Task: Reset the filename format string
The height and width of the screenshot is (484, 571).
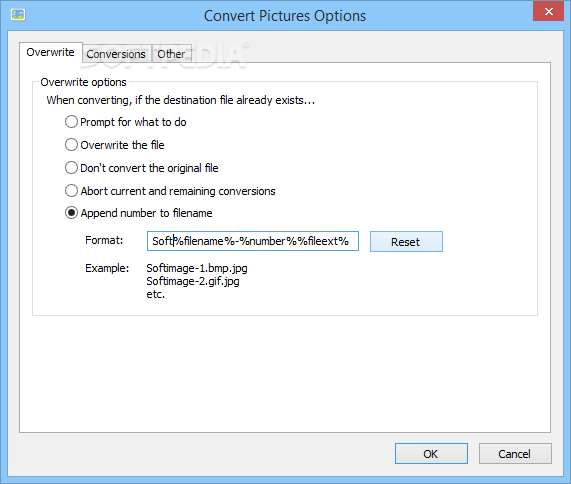Action: pos(406,241)
